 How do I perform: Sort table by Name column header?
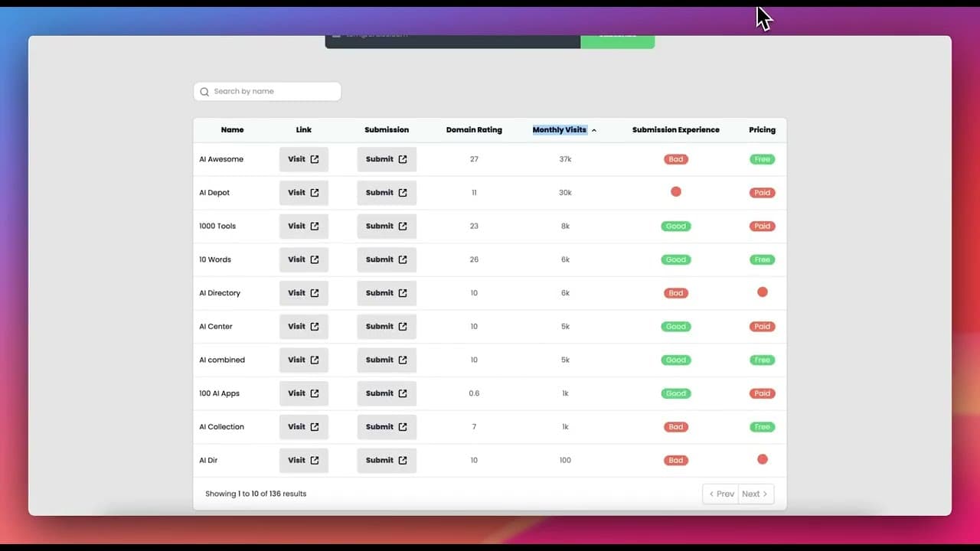pos(232,130)
